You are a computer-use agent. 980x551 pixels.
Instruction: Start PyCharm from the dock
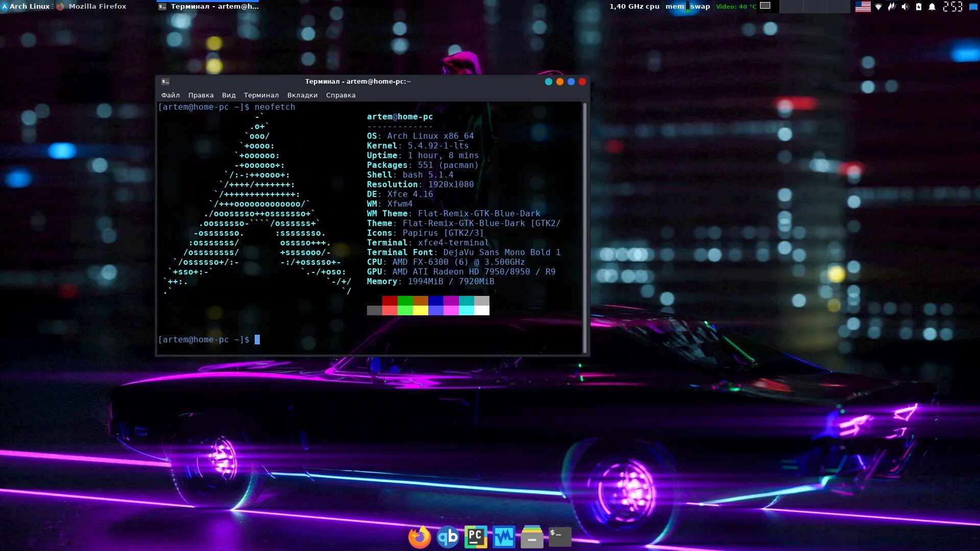tap(476, 537)
